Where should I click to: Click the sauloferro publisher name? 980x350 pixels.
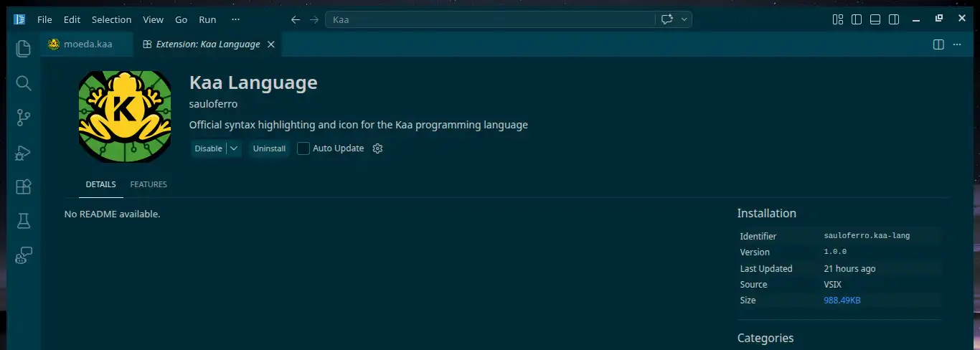pyautogui.click(x=213, y=104)
